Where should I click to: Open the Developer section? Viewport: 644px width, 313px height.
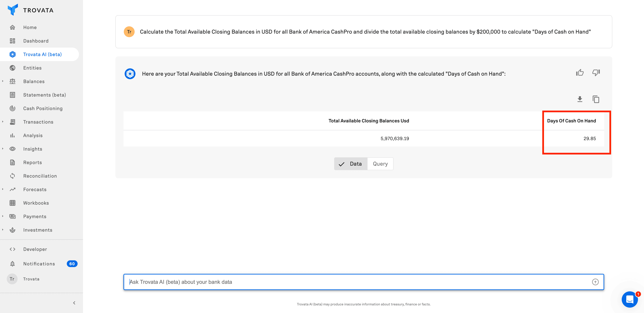pos(35,249)
